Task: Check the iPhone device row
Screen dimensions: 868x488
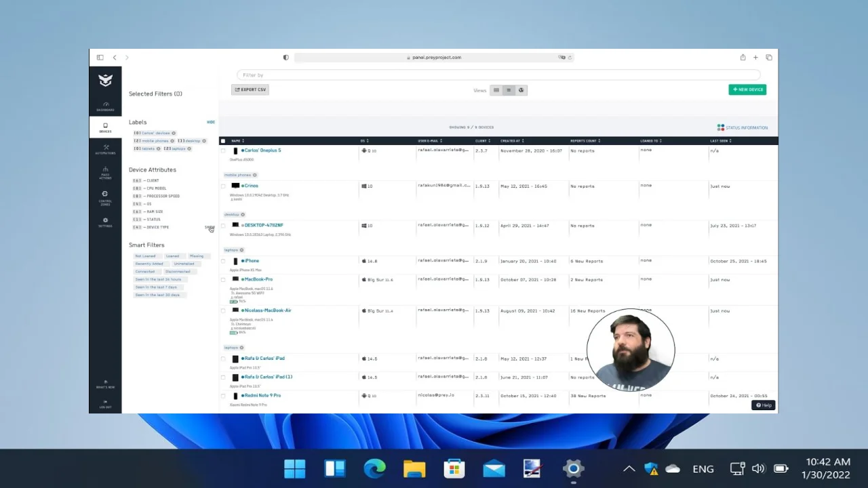Action: point(223,261)
